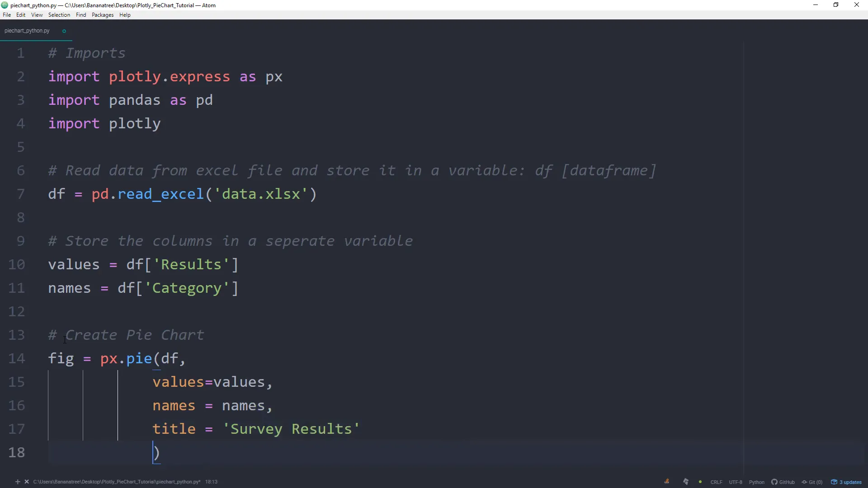Click the 3 updates package indicator
The image size is (868, 488).
[x=846, y=482]
